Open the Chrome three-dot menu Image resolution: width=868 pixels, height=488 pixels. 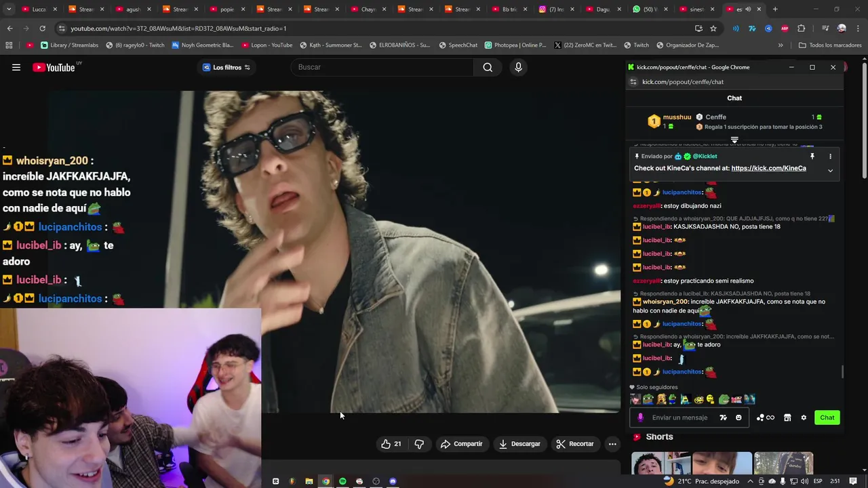click(857, 28)
